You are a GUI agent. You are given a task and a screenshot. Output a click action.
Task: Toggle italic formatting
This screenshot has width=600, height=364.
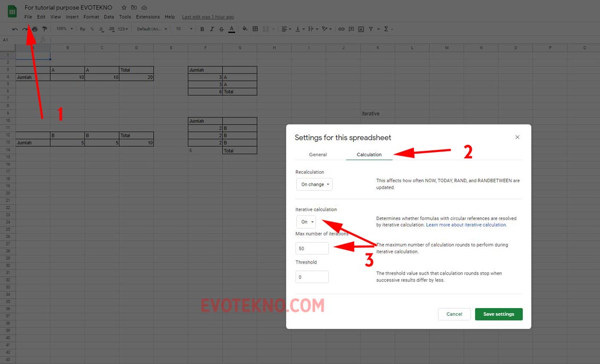pos(212,29)
